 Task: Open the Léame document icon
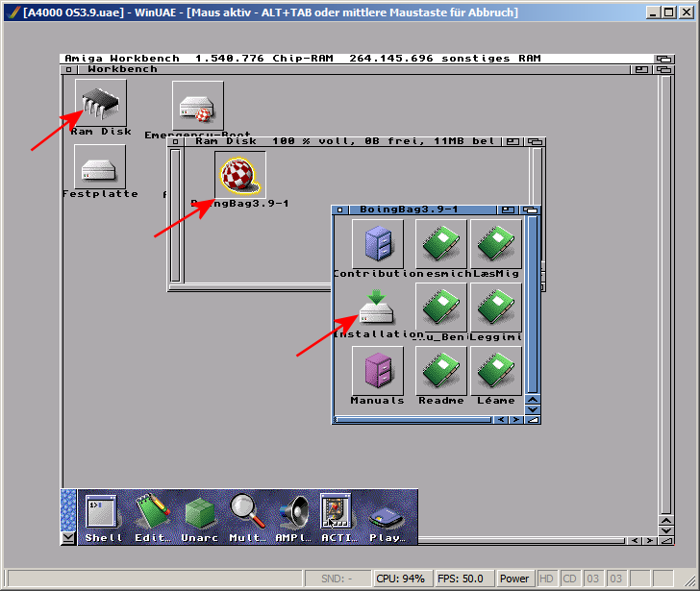tap(496, 371)
